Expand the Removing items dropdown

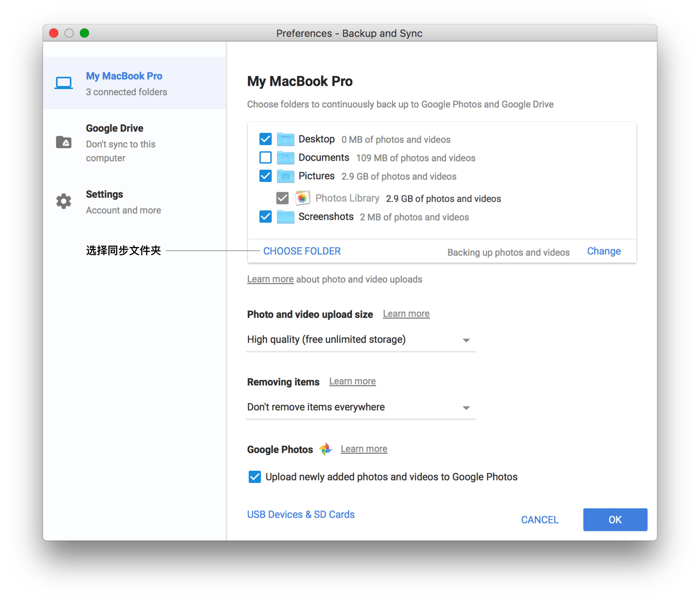[360, 407]
